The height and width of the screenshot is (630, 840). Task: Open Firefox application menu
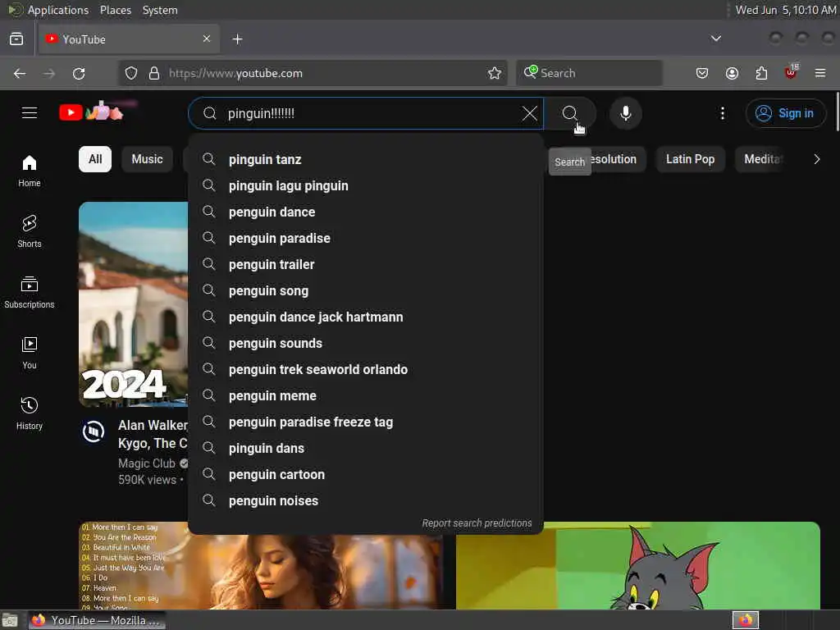pyautogui.click(x=820, y=73)
